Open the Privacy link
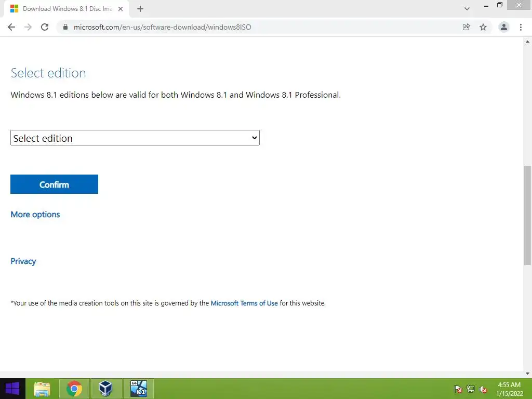This screenshot has height=399, width=532. 23,261
